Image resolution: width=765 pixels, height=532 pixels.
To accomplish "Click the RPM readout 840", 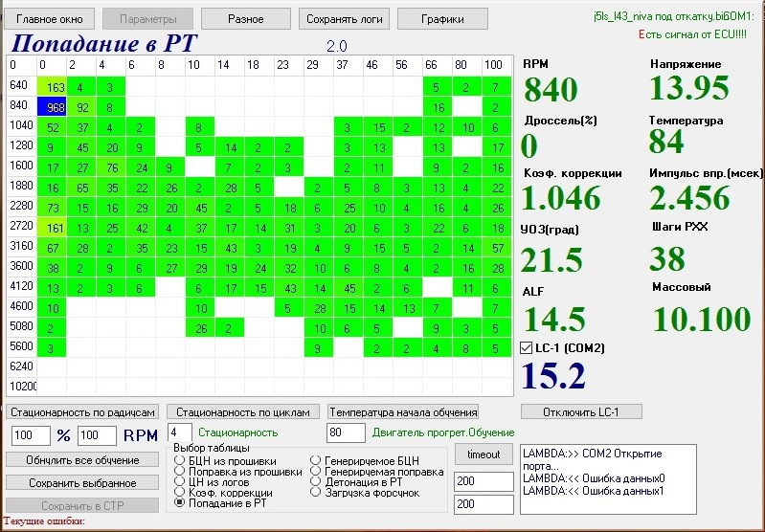I will (x=551, y=90).
